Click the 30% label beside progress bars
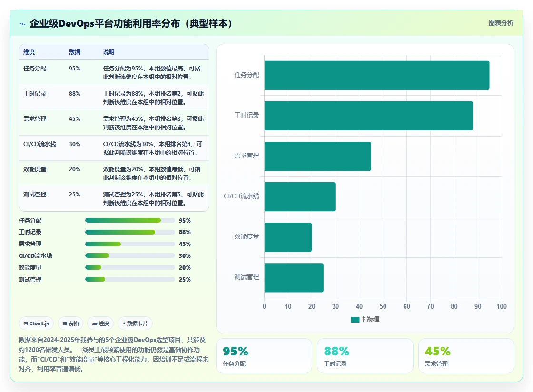 click(x=185, y=256)
